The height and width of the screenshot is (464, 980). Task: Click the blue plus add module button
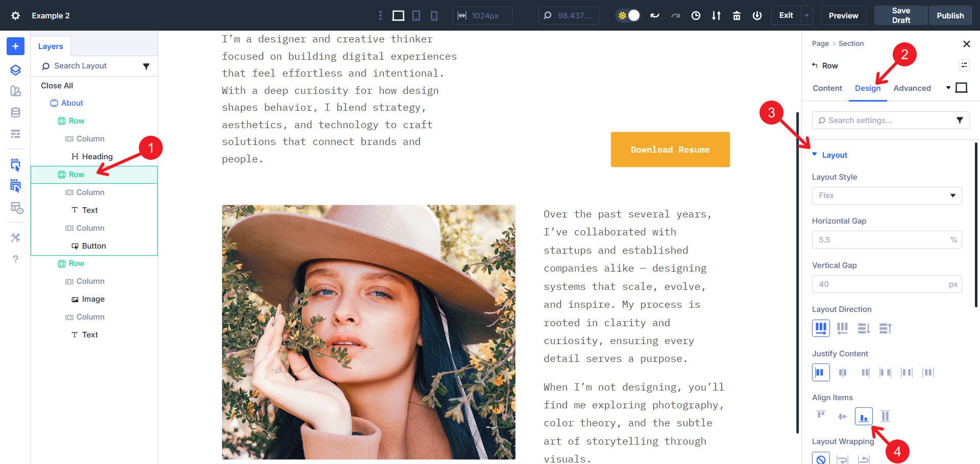coord(15,46)
